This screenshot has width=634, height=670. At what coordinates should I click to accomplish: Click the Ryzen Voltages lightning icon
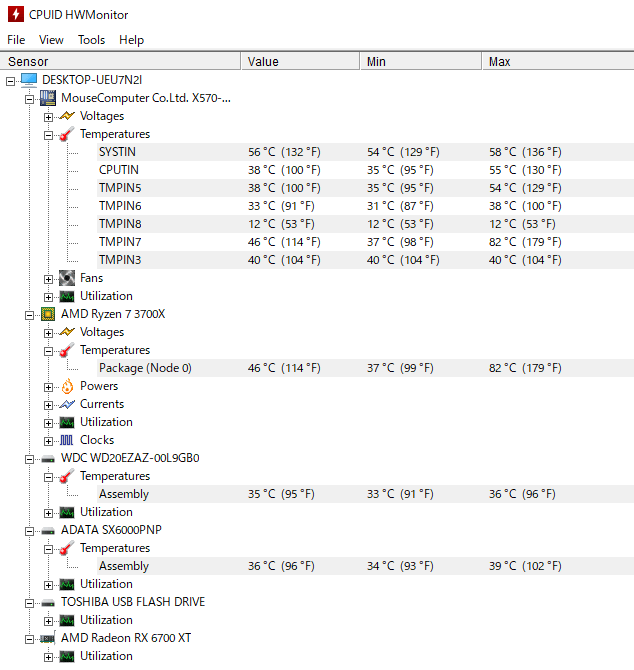point(67,332)
